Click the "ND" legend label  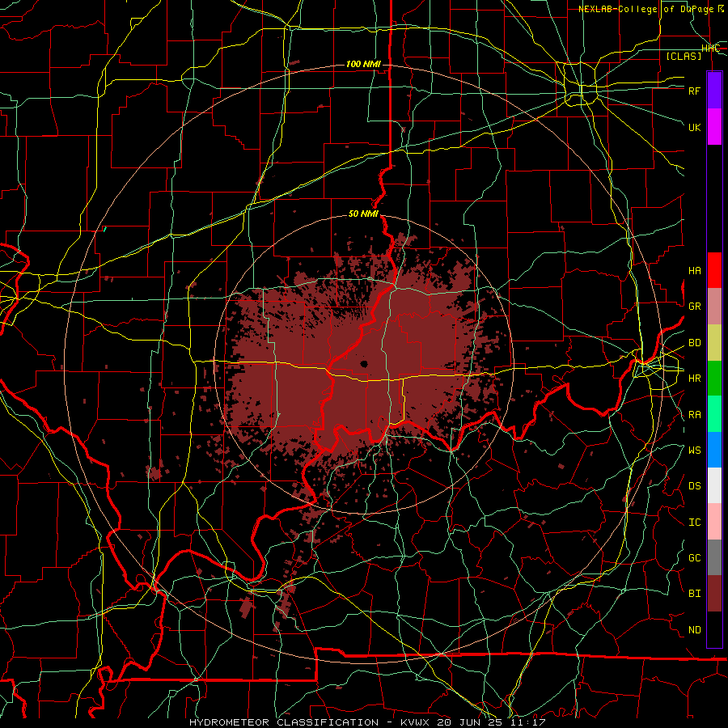[694, 630]
